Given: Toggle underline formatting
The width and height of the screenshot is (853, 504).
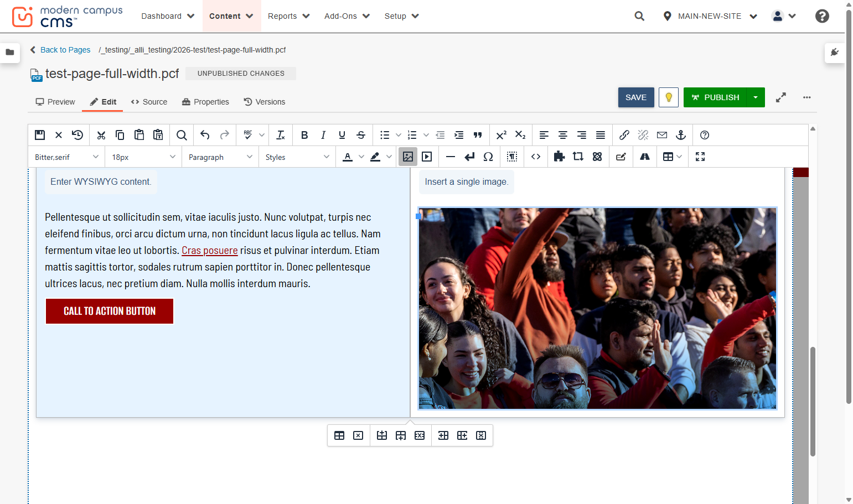Looking at the screenshot, I should [x=342, y=135].
